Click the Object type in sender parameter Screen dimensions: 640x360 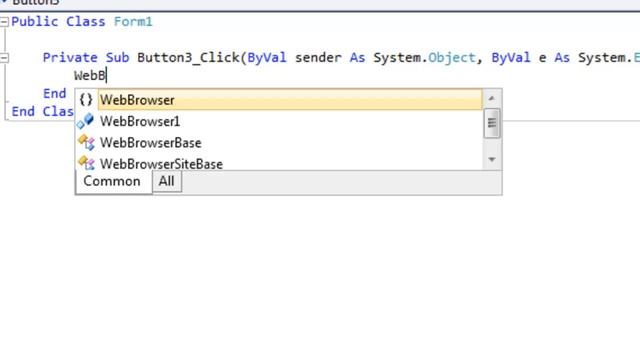click(451, 58)
